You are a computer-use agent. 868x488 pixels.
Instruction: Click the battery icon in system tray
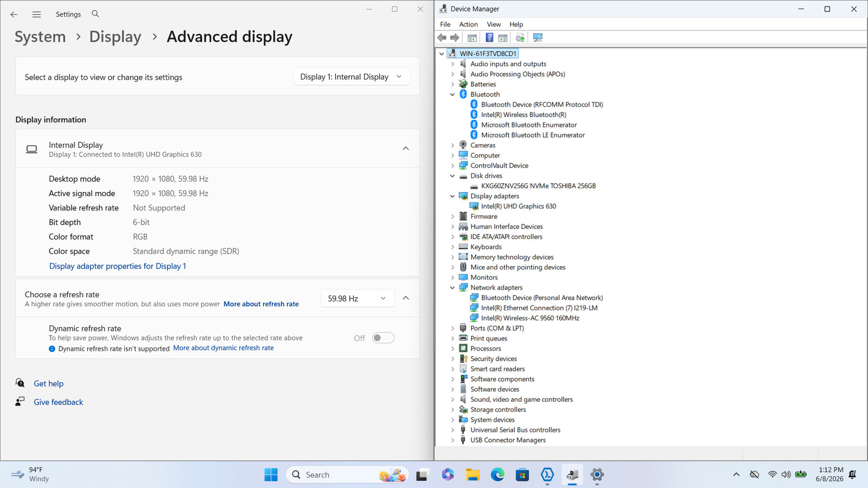pyautogui.click(x=801, y=474)
